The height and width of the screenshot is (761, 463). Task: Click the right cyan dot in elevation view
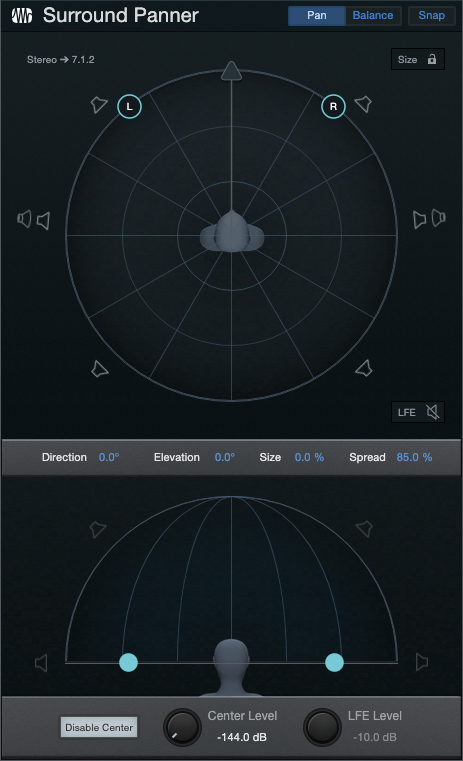tap(334, 662)
